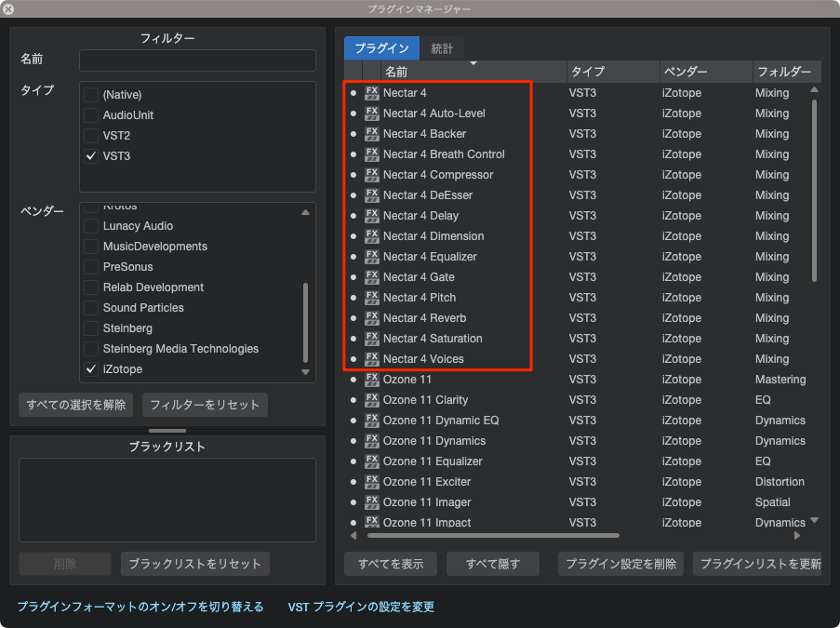Click the FX icon beside Ozone 11 Imager

tap(372, 502)
